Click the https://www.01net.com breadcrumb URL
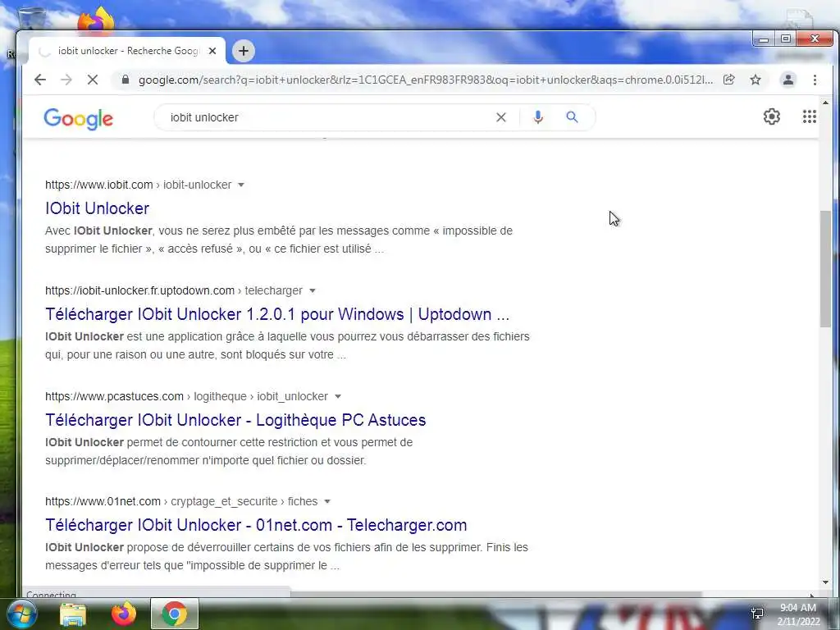Screen dimensions: 840x630 (103, 501)
